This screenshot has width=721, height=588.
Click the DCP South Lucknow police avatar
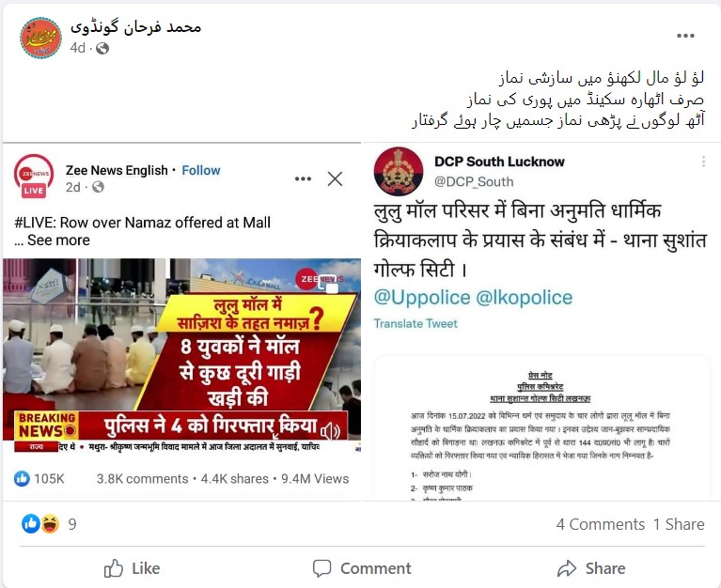(399, 171)
